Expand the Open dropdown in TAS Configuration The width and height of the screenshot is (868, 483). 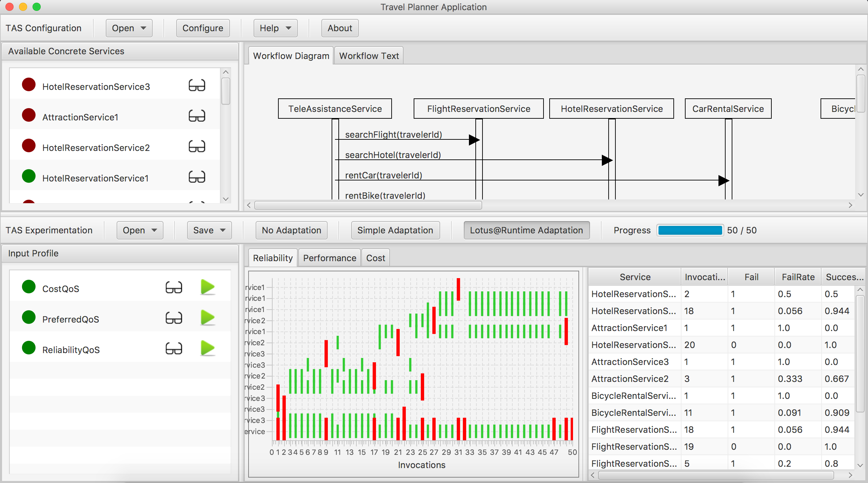(129, 28)
